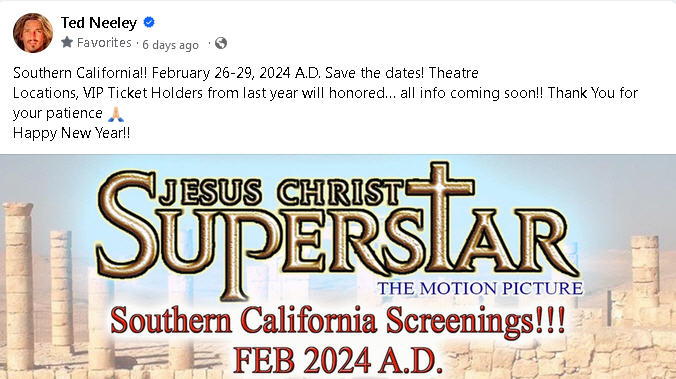Click the praying hands emoji
The height and width of the screenshot is (379, 676).
pos(116,114)
